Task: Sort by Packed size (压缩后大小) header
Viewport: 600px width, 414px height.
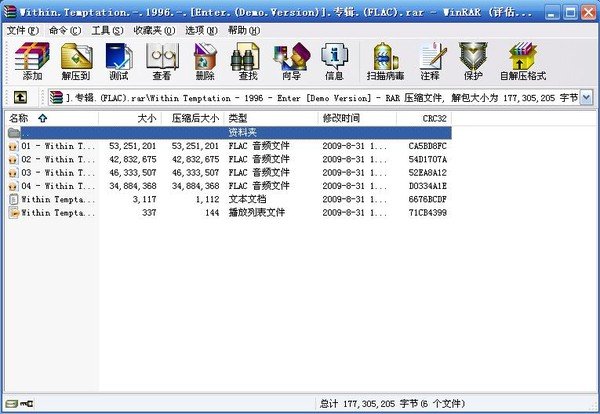Action: (193, 118)
